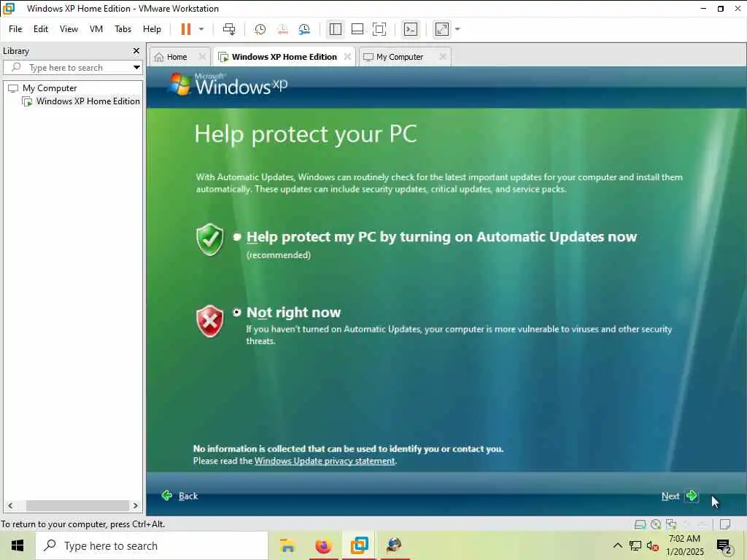747x560 pixels.
Task: Click the green shield checkmark icon
Action: (x=209, y=239)
